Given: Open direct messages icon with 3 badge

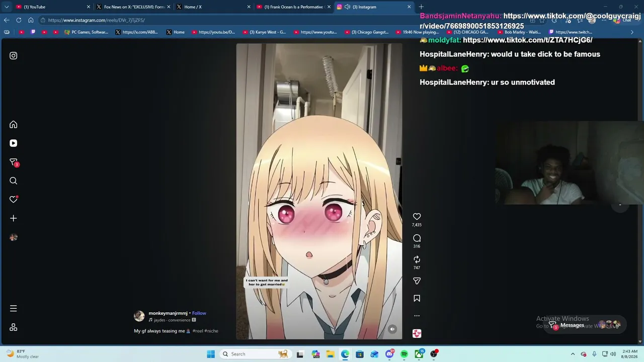Looking at the screenshot, I should 14,162.
